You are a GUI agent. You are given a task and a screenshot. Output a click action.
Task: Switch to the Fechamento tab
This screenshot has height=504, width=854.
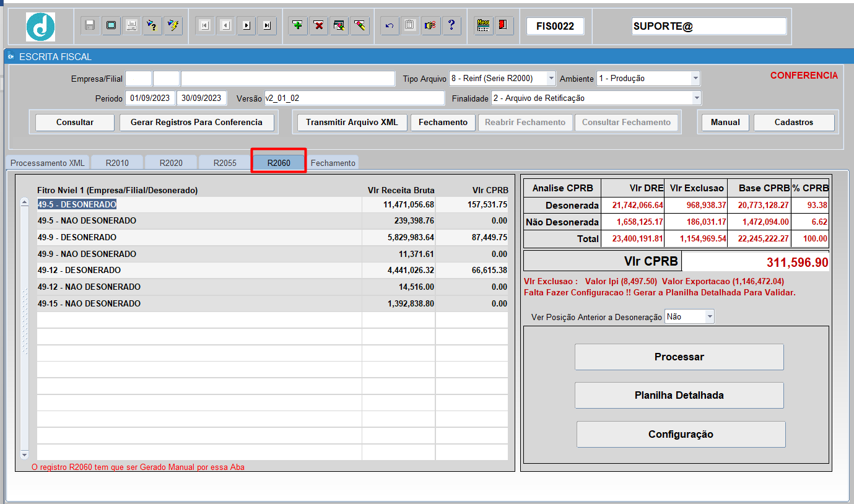click(333, 163)
